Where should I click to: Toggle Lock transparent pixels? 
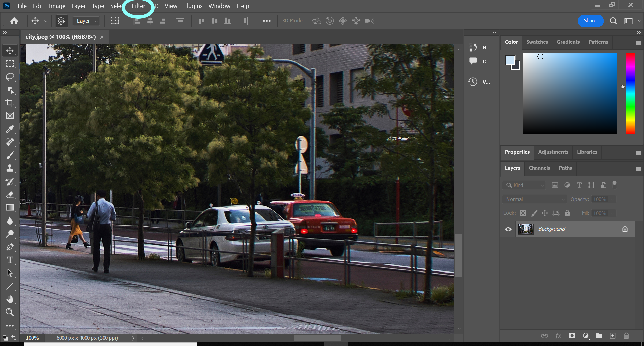(x=523, y=213)
